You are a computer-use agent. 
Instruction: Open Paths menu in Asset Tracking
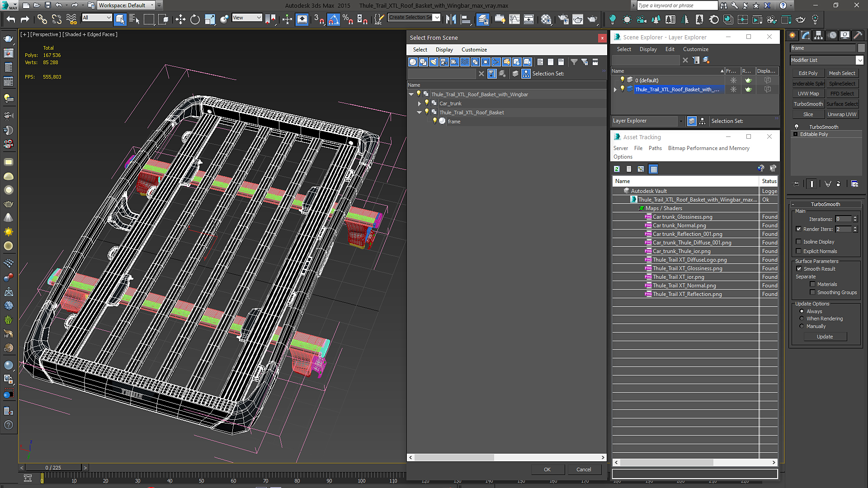click(655, 148)
